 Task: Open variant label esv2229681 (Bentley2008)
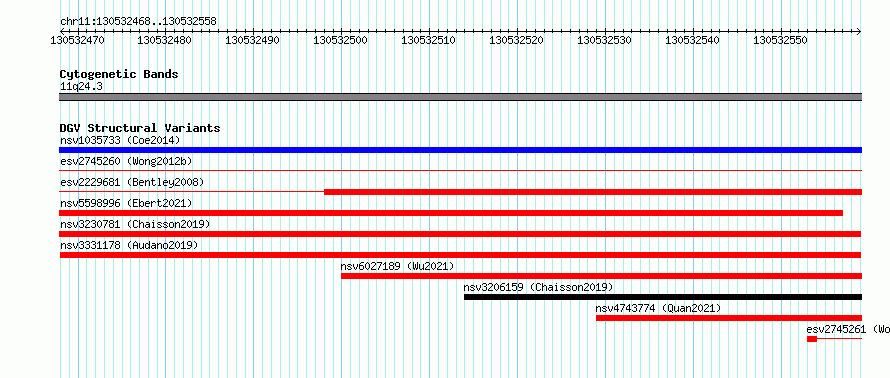[132, 182]
